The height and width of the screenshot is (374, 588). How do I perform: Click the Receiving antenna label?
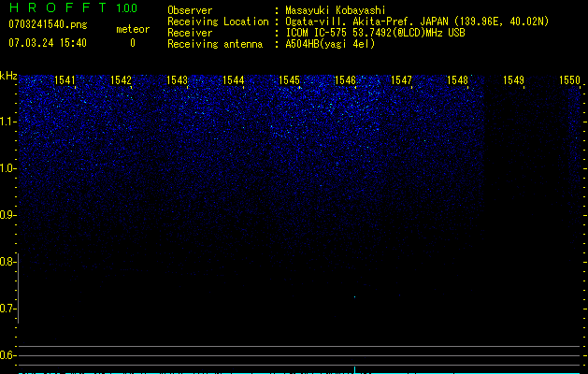pyautogui.click(x=215, y=44)
